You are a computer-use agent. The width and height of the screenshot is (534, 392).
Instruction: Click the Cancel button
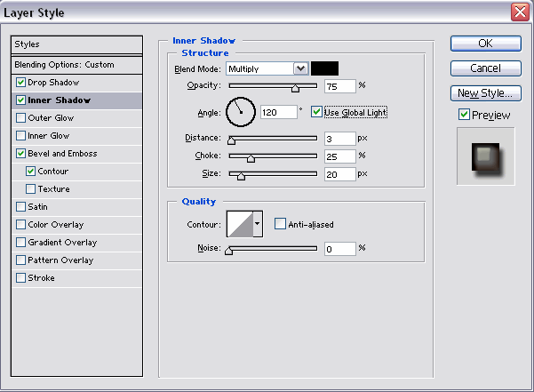point(486,68)
